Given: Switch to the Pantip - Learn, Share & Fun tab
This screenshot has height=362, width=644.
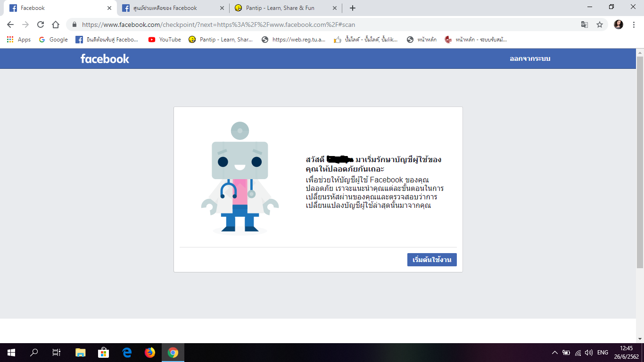Looking at the screenshot, I should tap(286, 8).
